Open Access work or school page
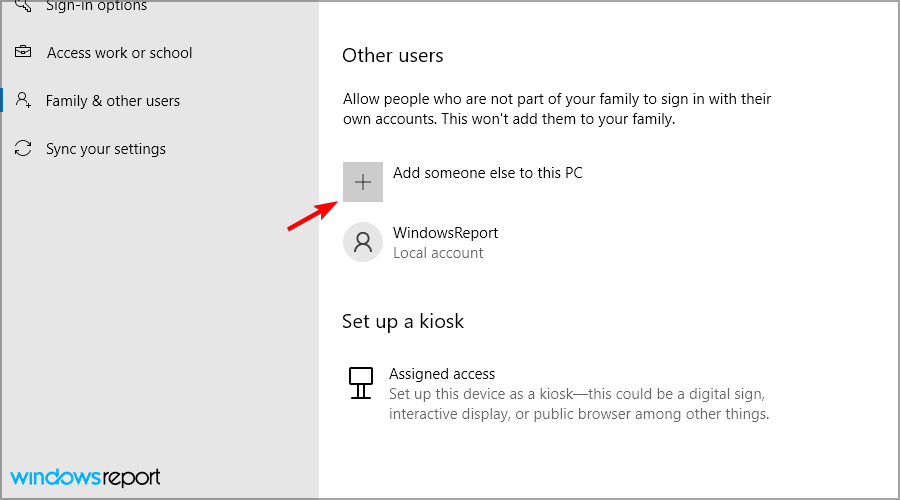 119,53
